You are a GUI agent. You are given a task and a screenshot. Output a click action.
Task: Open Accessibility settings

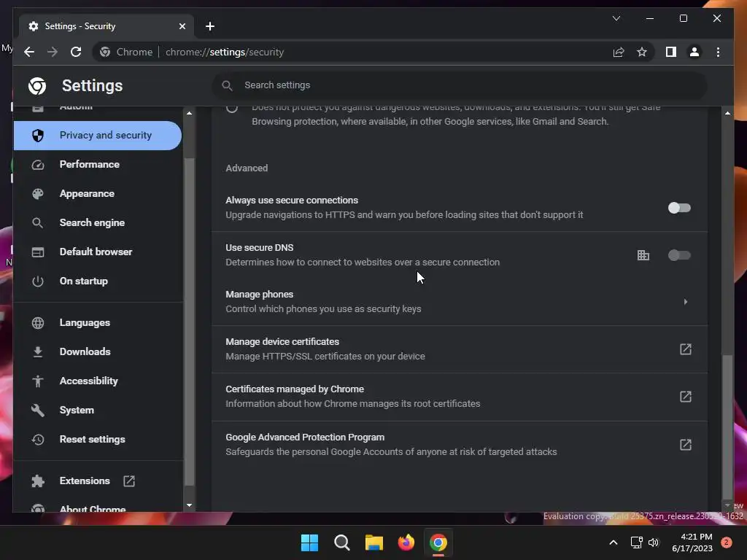tap(97, 381)
